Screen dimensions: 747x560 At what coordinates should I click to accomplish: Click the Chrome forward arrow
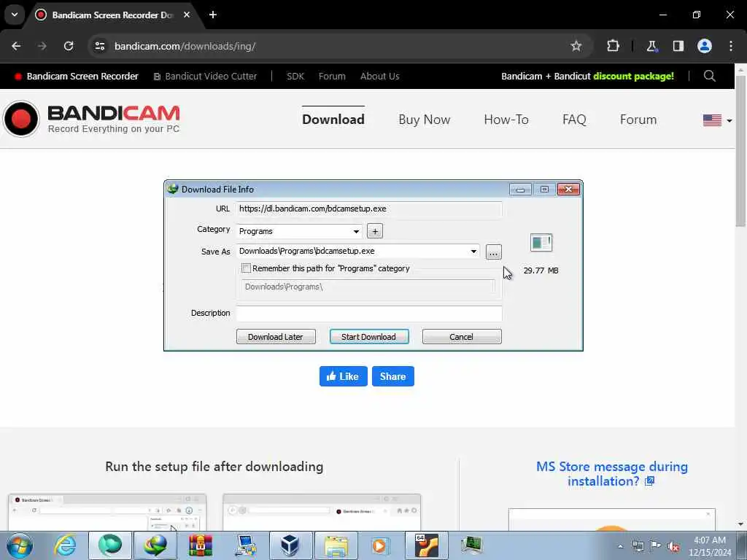42,46
